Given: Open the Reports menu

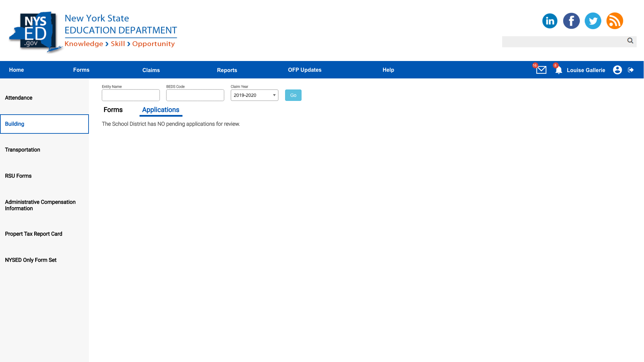Looking at the screenshot, I should tap(227, 70).
